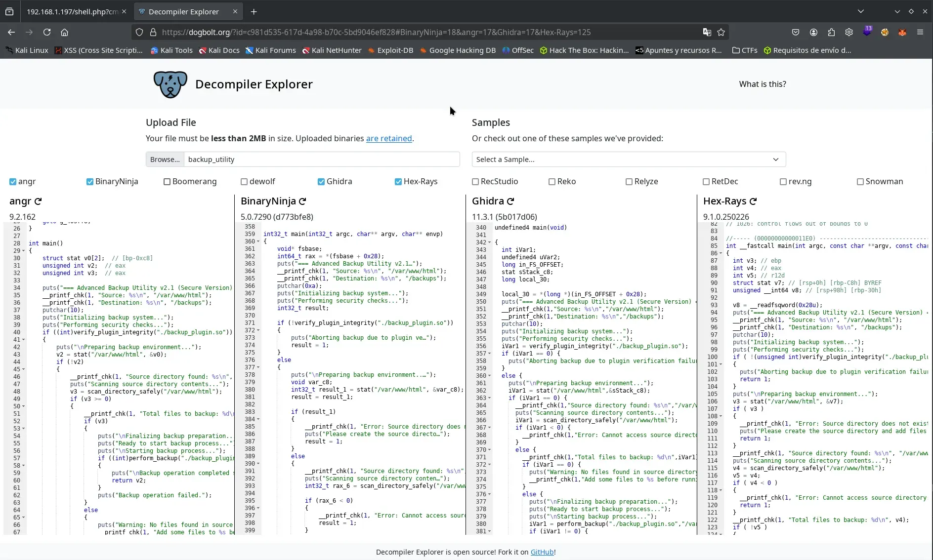Enable the RecStudio checkbox
The image size is (933, 560).
pyautogui.click(x=475, y=182)
